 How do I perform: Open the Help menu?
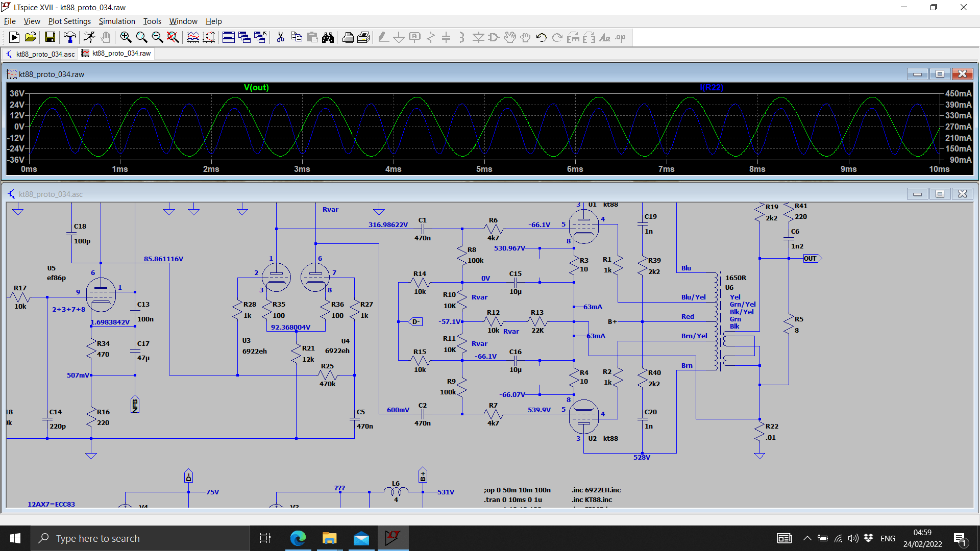click(x=213, y=21)
